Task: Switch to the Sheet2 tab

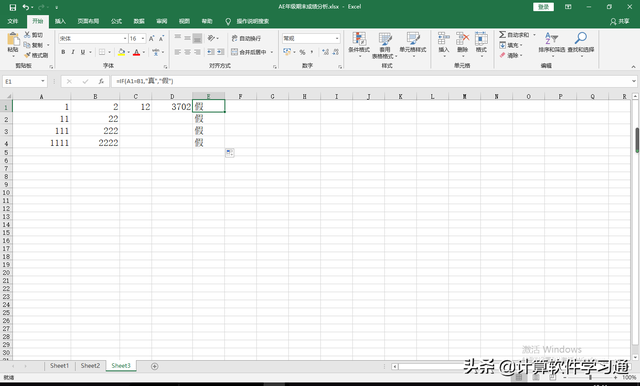Action: [90, 366]
